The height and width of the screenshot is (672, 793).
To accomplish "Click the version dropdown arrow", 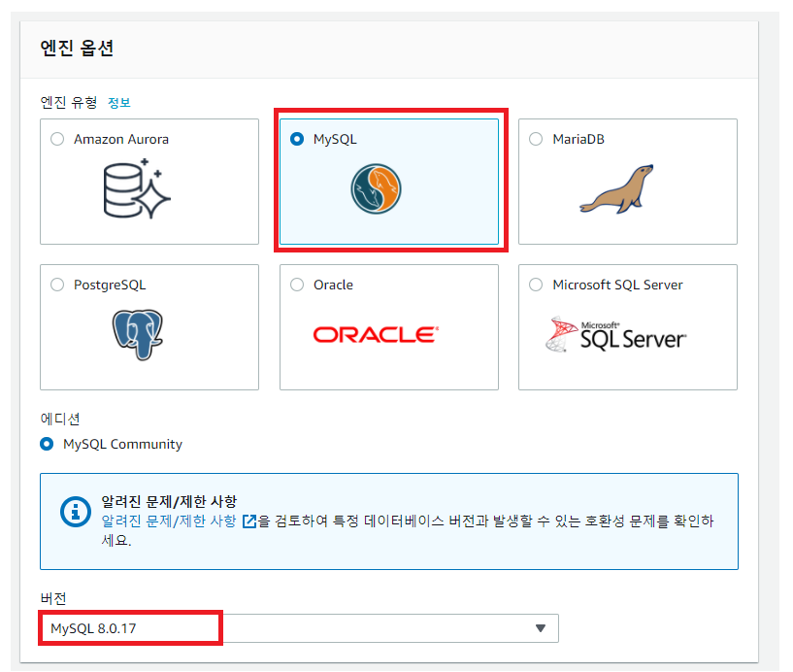I will 541,628.
